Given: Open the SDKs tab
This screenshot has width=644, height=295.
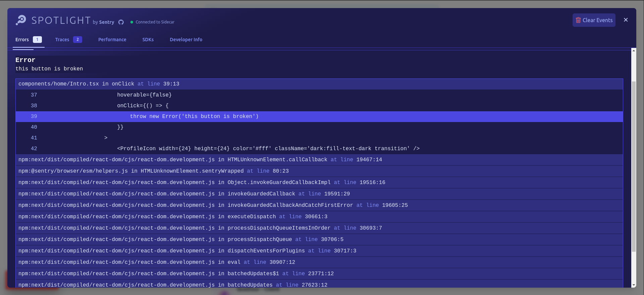Looking at the screenshot, I should coord(148,40).
